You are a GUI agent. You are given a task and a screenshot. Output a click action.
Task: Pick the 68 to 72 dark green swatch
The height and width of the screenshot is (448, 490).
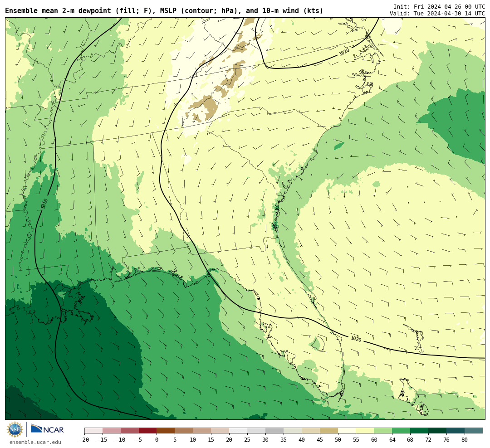coord(420,431)
